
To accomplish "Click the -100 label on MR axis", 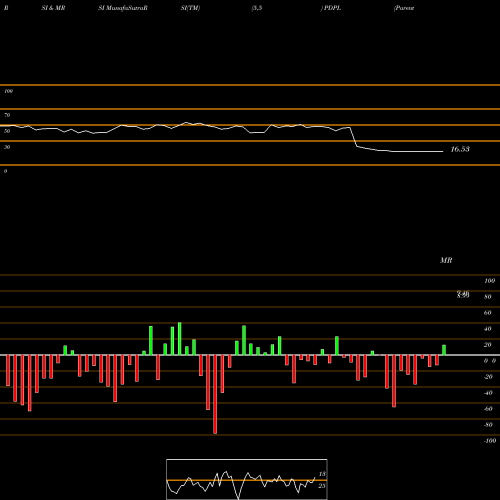I will click(x=490, y=441).
